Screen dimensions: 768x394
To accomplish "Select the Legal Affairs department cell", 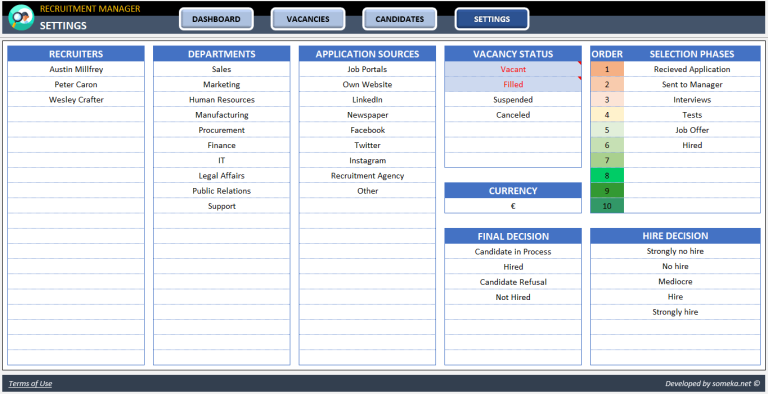I will (221, 175).
